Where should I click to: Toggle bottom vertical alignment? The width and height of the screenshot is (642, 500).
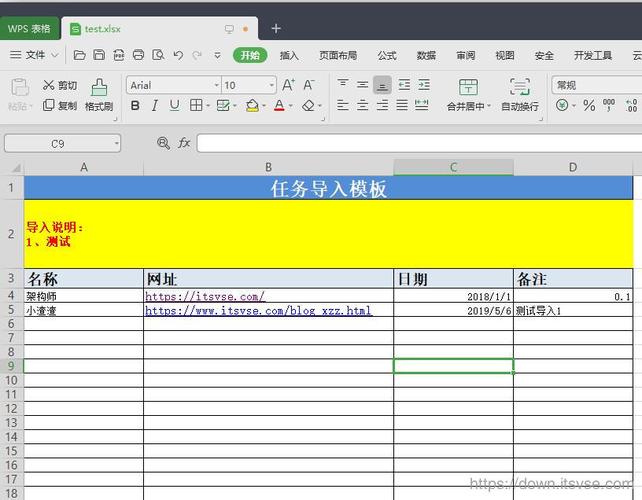click(382, 85)
